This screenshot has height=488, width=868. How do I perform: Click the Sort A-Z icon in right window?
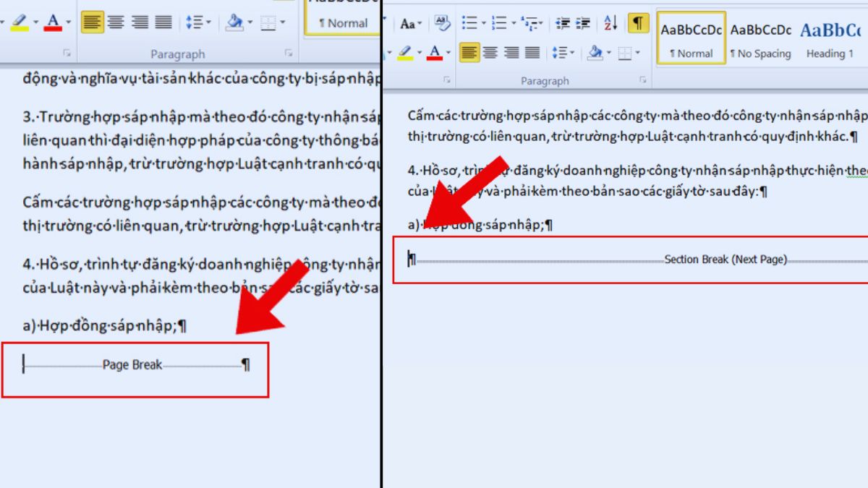click(x=610, y=23)
